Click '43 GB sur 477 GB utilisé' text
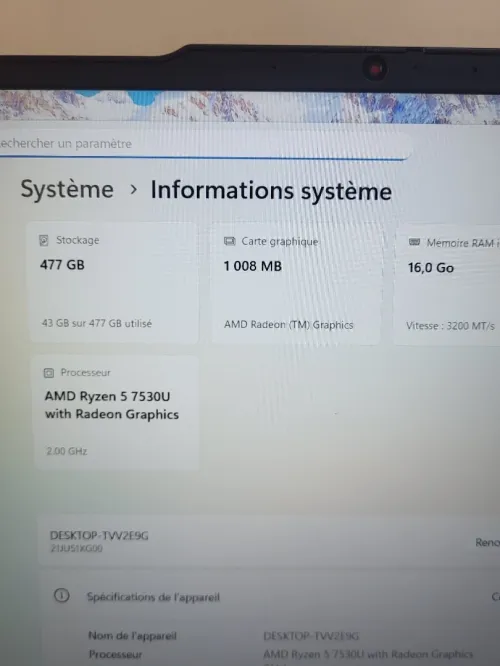Image resolution: width=500 pixels, height=666 pixels. point(97,323)
